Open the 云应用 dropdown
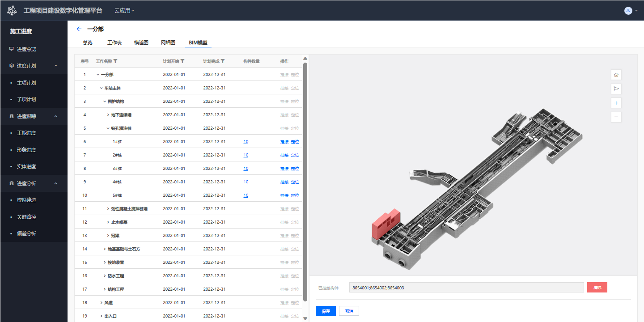The height and width of the screenshot is (322, 644). (124, 10)
